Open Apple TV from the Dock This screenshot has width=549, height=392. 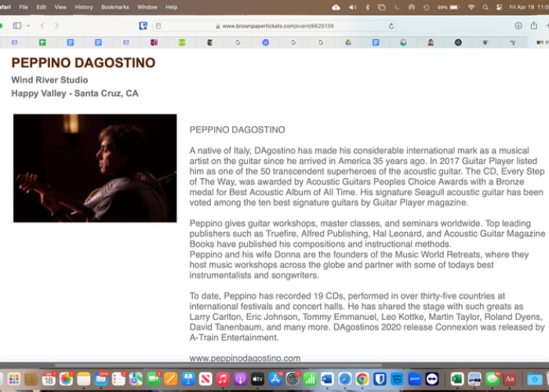coord(258,379)
